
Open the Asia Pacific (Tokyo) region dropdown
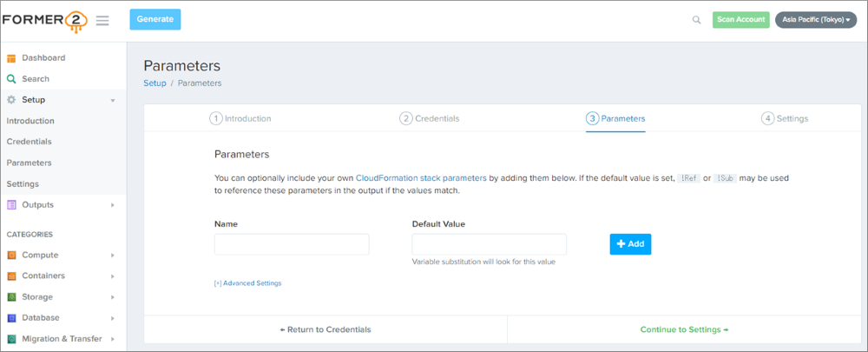point(815,20)
